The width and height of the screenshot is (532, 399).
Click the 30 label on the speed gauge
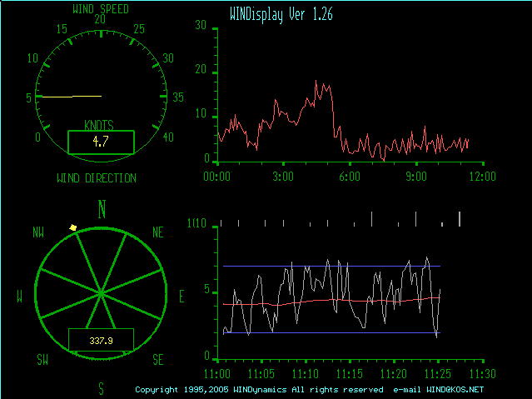tap(168, 58)
